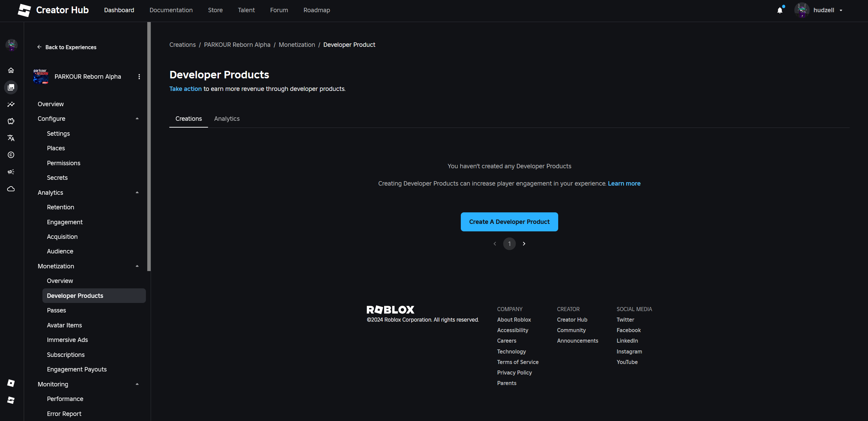Open the megaphone advertising icon
The image size is (868, 421).
point(11,172)
